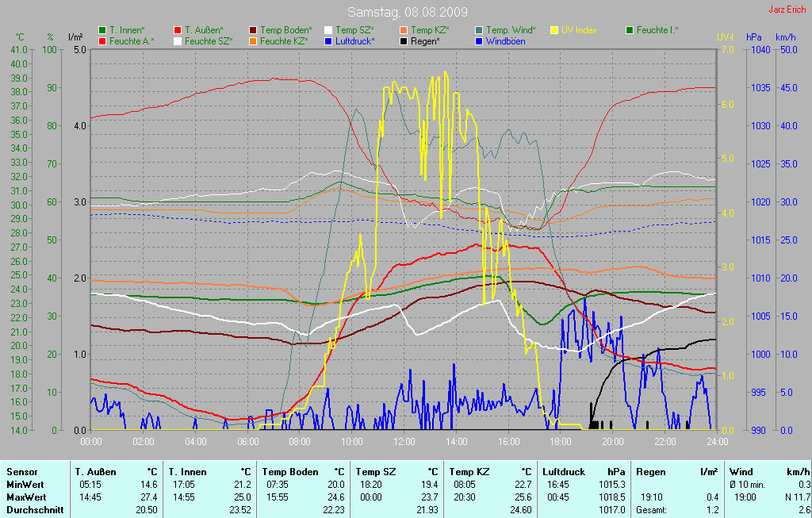The image size is (812, 518).
Task: Click the Regen 'Gesamt:' label
Action: tap(652, 510)
